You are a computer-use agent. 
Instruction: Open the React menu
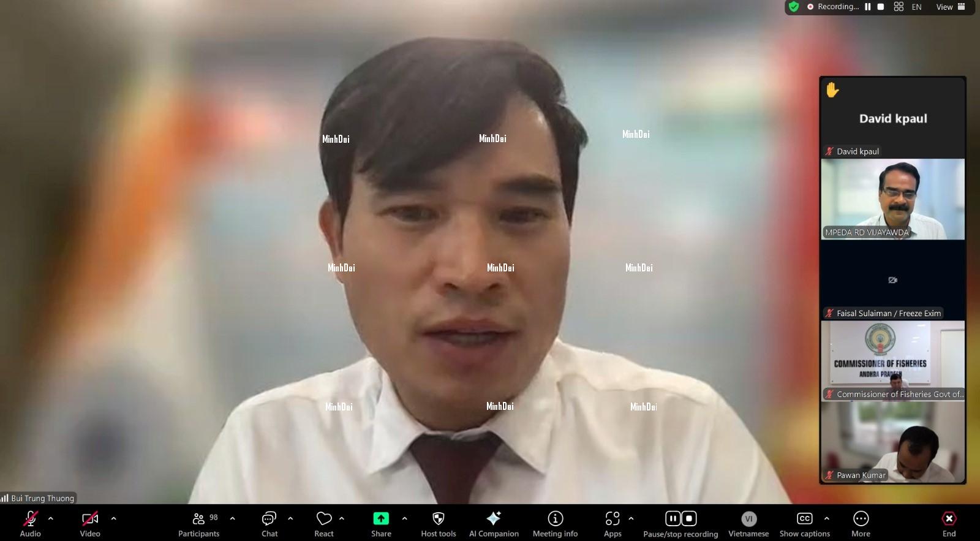point(324,524)
